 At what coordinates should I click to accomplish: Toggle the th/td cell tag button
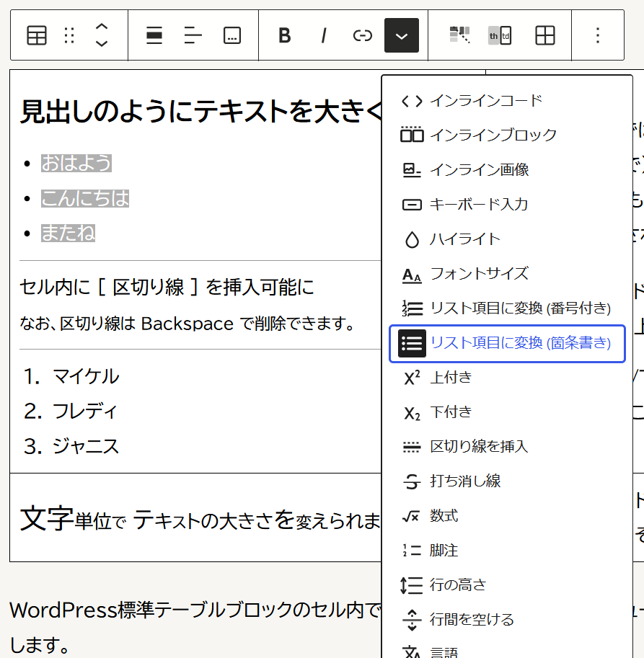coord(500,35)
